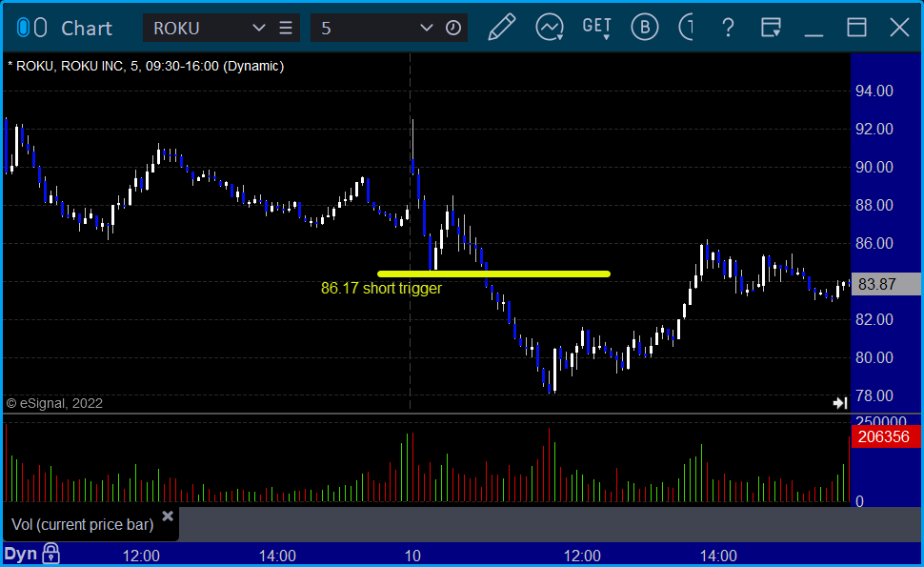Toggle the Dyn lock icon
Viewport: 924px width, 567px height.
click(x=51, y=554)
